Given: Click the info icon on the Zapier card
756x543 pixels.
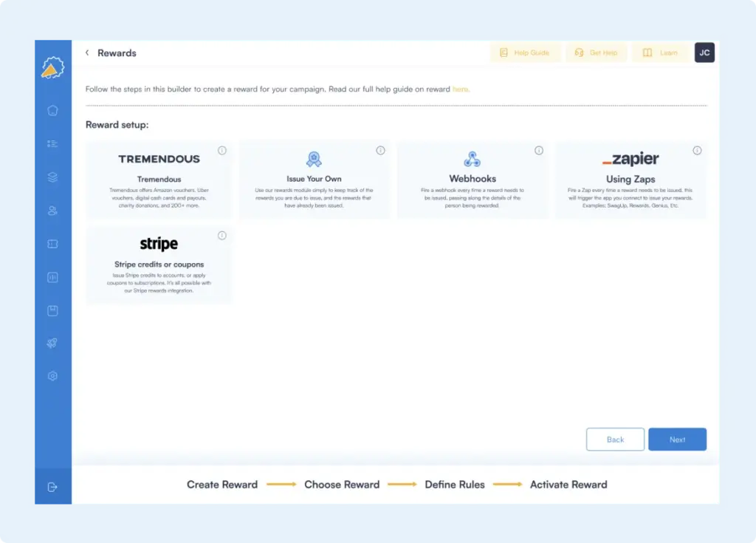Looking at the screenshot, I should point(697,151).
